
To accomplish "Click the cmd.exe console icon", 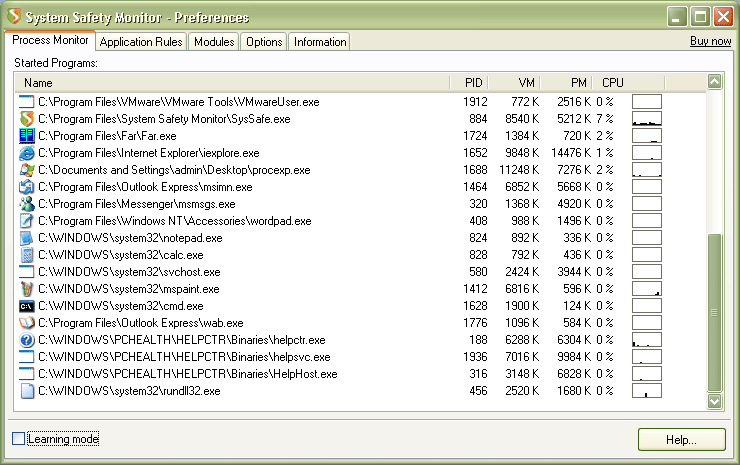I will click(26, 306).
